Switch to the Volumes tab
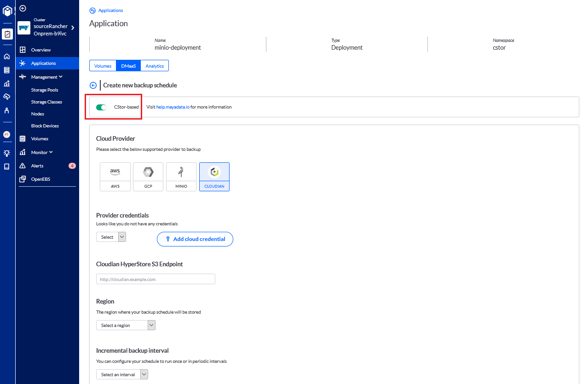The height and width of the screenshot is (384, 588). [103, 66]
